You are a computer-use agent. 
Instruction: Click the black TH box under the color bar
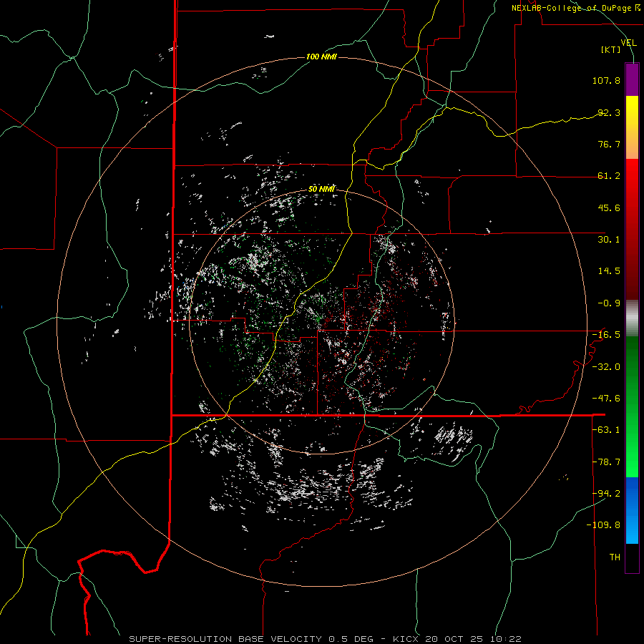point(632,558)
